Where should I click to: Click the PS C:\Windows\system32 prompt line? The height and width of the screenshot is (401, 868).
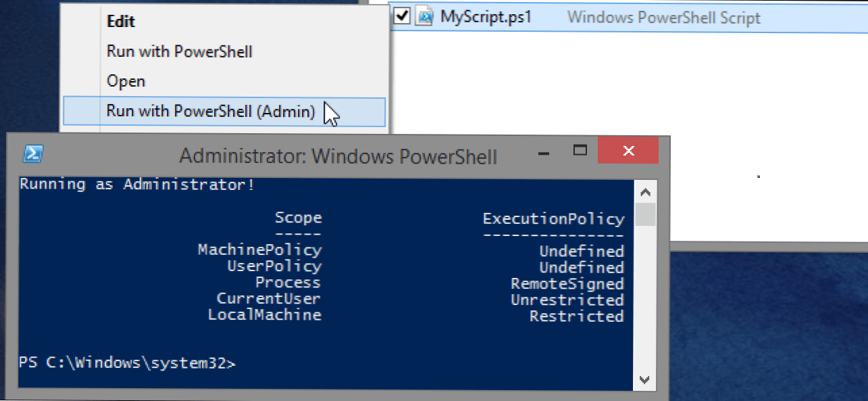[x=128, y=362]
